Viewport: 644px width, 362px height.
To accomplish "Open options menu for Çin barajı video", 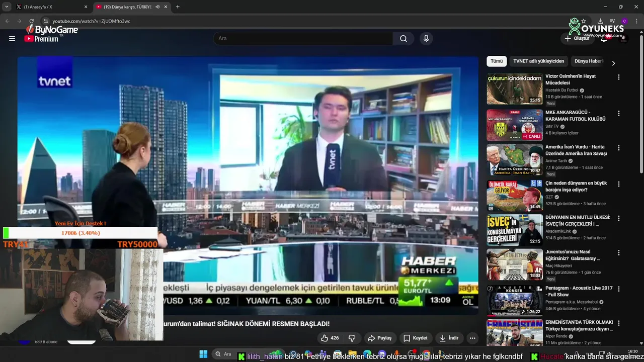I will tap(619, 184).
